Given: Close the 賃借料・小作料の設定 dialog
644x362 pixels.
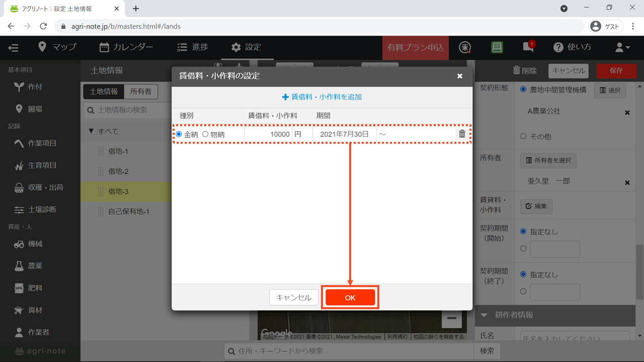Looking at the screenshot, I should tap(459, 76).
